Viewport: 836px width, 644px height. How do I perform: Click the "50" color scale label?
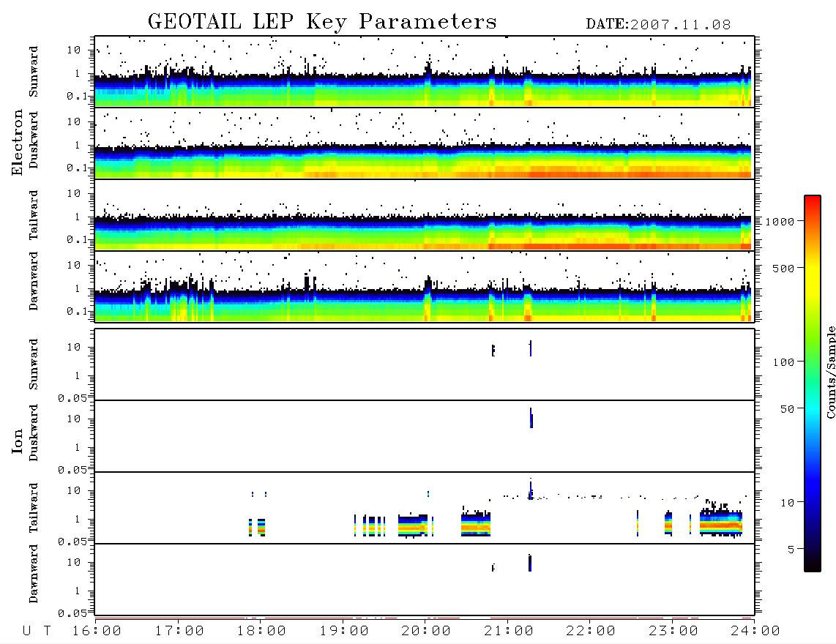[x=787, y=409]
